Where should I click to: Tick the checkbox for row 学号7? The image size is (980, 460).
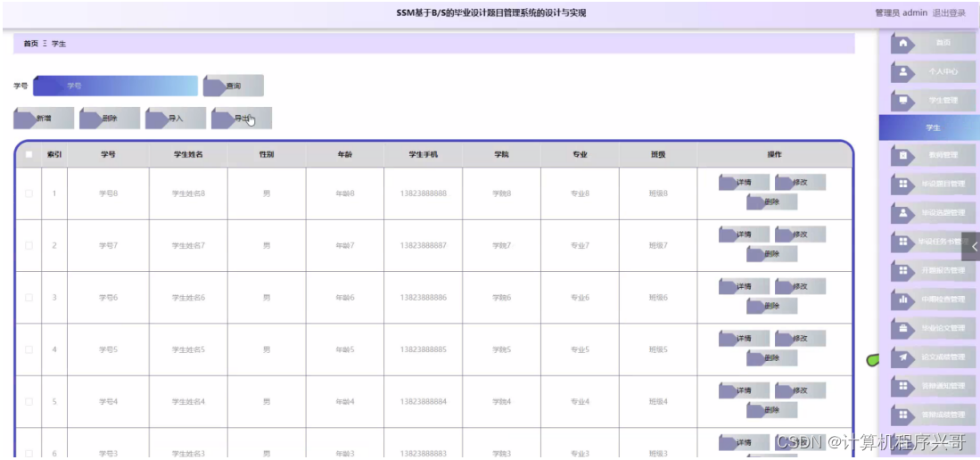29,246
